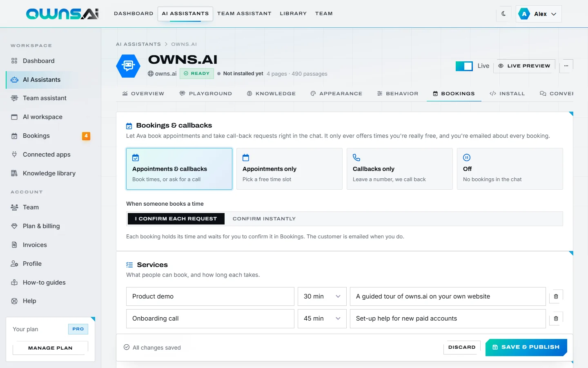Image resolution: width=588 pixels, height=368 pixels.
Task: Toggle the Live switch
Action: coord(464,66)
